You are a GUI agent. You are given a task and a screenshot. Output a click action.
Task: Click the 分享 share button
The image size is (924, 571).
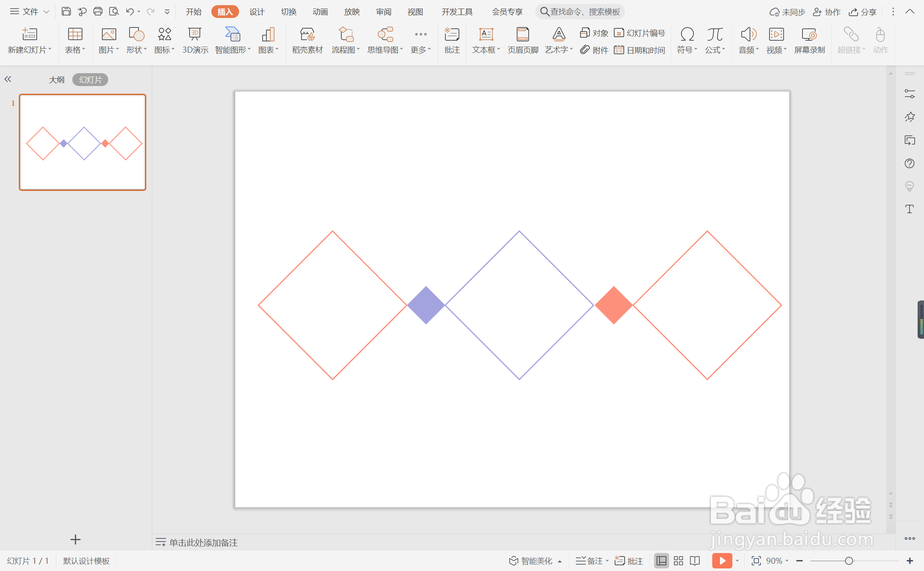tap(863, 12)
